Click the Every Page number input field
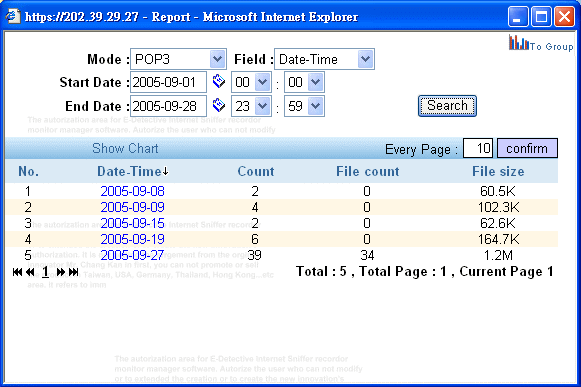Viewport: 581px width, 387px height. 478,148
